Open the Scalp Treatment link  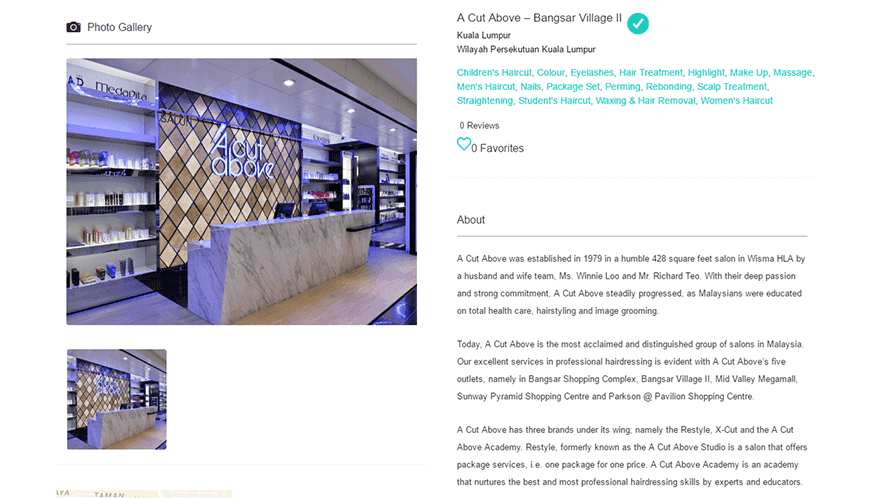(x=732, y=86)
